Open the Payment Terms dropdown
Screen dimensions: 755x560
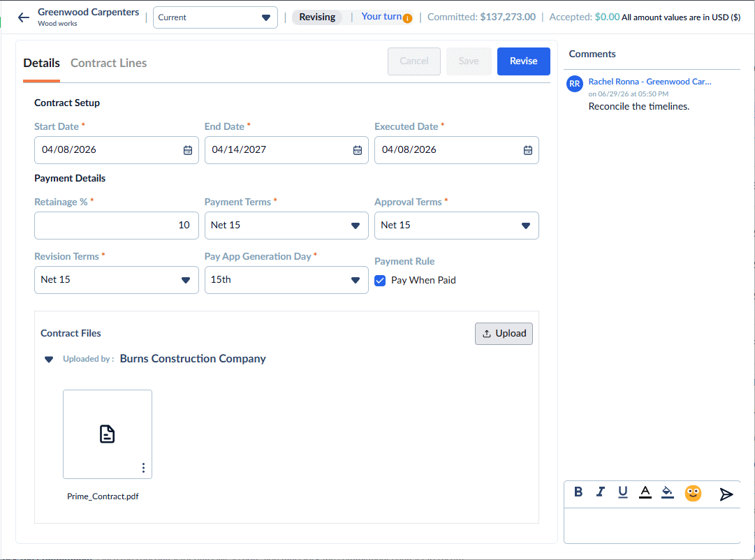[x=286, y=226]
